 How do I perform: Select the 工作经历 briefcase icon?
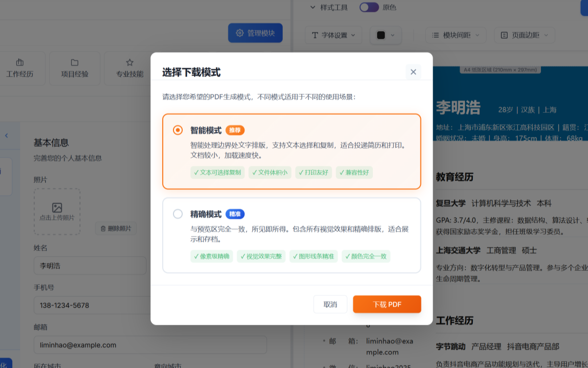[x=20, y=62]
